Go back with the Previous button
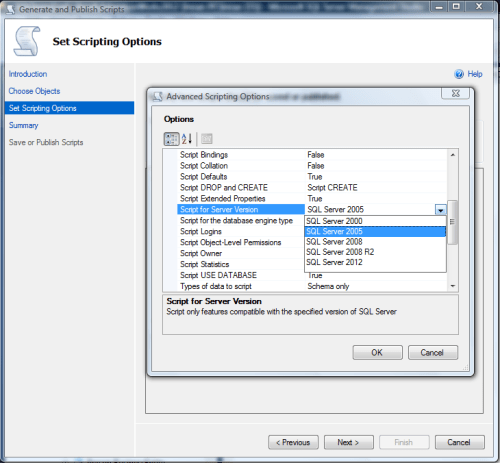 (x=293, y=442)
